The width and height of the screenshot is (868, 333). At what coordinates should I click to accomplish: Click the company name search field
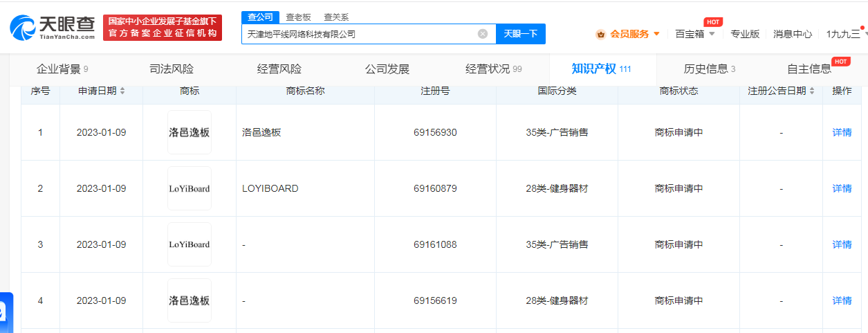[360, 34]
